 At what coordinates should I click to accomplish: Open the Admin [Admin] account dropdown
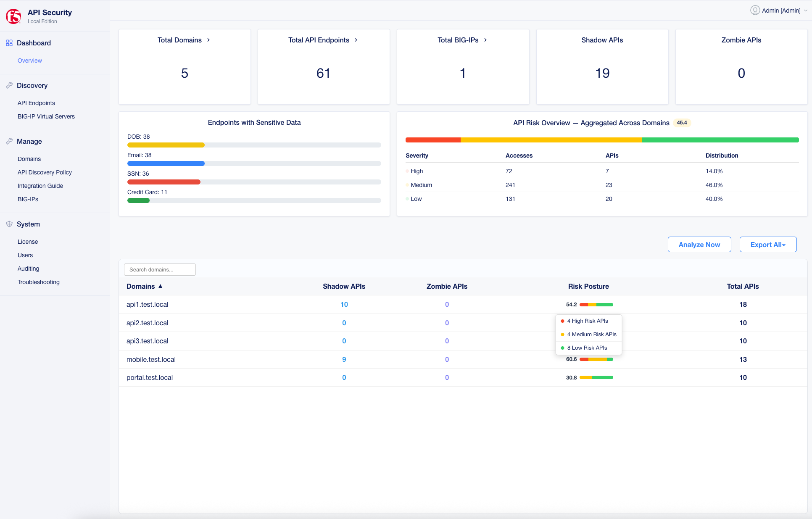(779, 10)
